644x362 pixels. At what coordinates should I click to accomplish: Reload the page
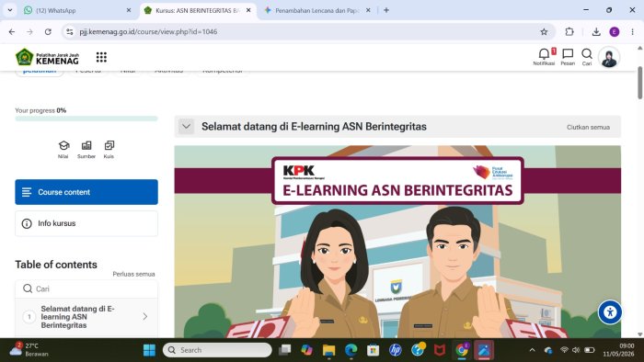pyautogui.click(x=48, y=31)
